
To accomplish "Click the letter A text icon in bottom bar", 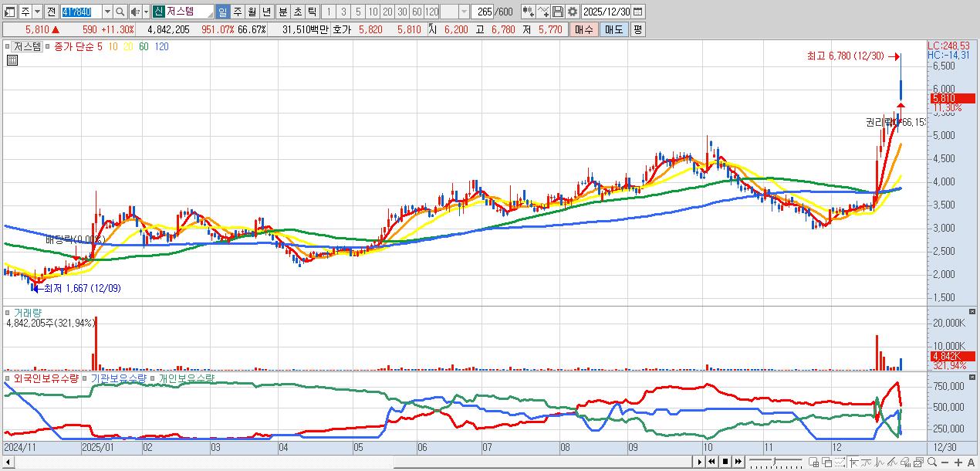I will pyautogui.click(x=971, y=462).
